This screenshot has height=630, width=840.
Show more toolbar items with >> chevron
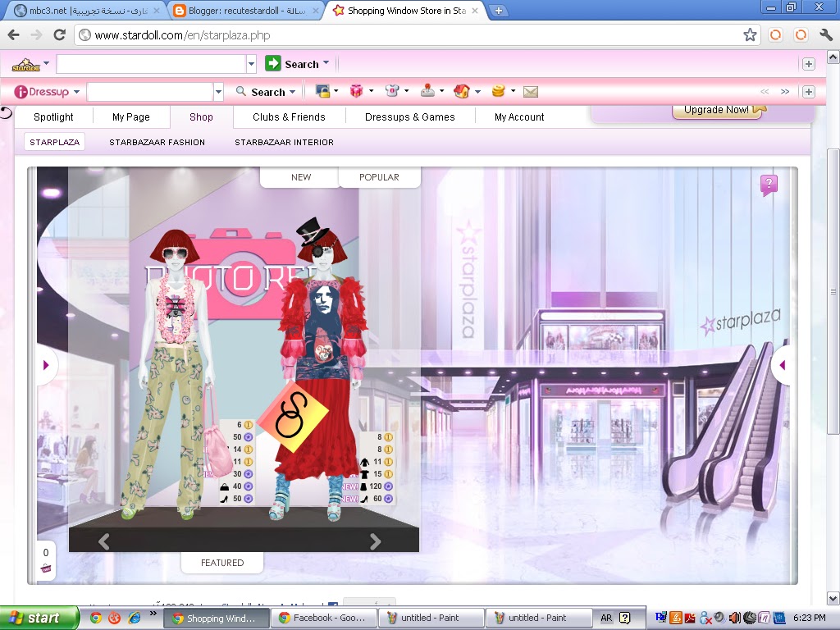click(785, 92)
